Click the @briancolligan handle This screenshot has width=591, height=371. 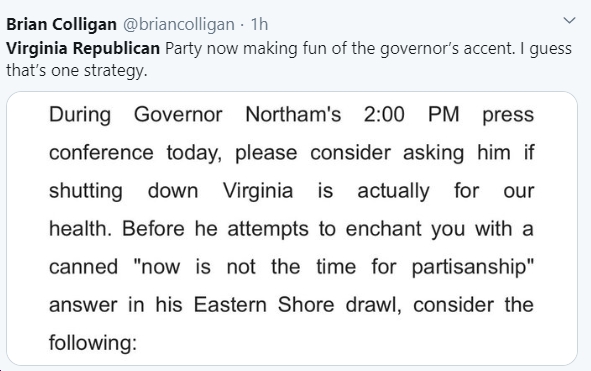[179, 25]
